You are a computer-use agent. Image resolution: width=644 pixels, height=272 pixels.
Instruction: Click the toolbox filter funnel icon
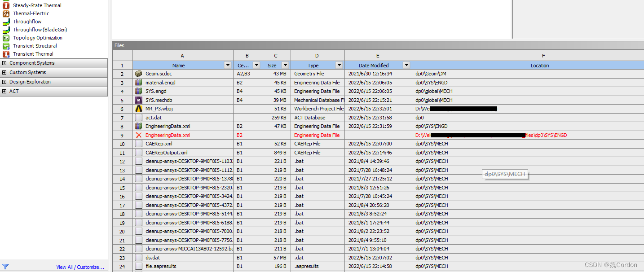5,267
